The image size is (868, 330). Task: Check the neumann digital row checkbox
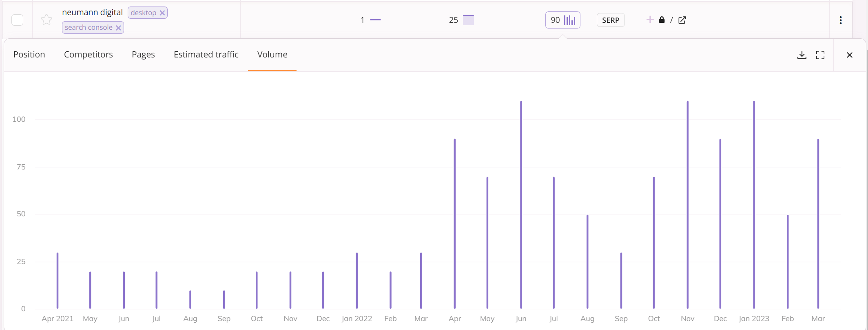point(18,20)
